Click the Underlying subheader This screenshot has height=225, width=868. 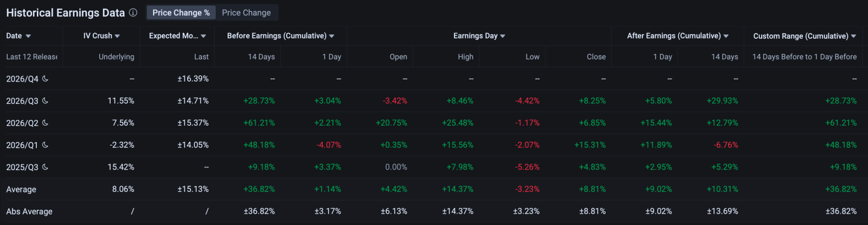[116, 57]
